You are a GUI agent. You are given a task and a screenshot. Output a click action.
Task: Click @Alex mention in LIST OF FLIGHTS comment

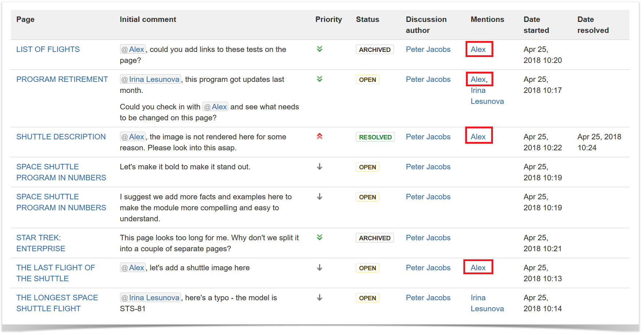tap(133, 49)
